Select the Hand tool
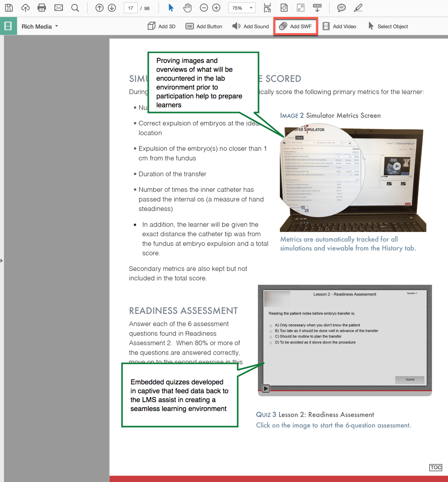The width and height of the screenshot is (448, 482). click(x=187, y=8)
